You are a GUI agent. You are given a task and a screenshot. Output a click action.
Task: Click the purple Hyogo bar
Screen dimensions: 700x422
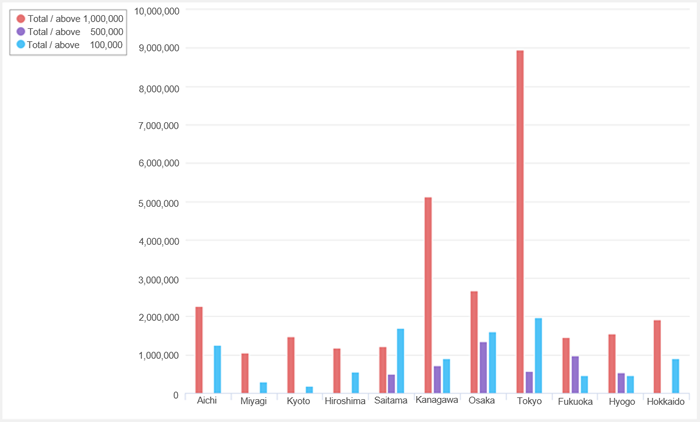coord(621,383)
